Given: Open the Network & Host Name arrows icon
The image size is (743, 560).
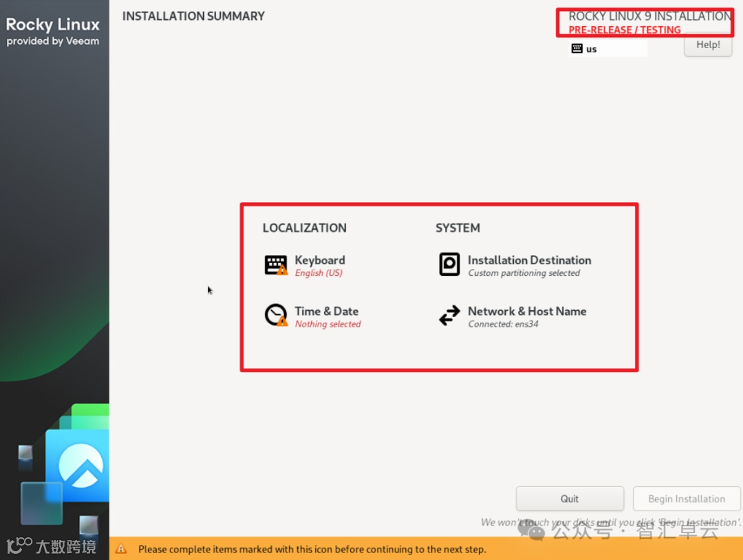Looking at the screenshot, I should pyautogui.click(x=449, y=316).
